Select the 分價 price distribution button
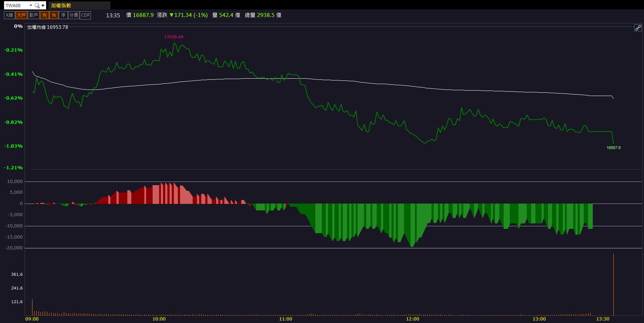This screenshot has width=644, height=323. point(74,15)
